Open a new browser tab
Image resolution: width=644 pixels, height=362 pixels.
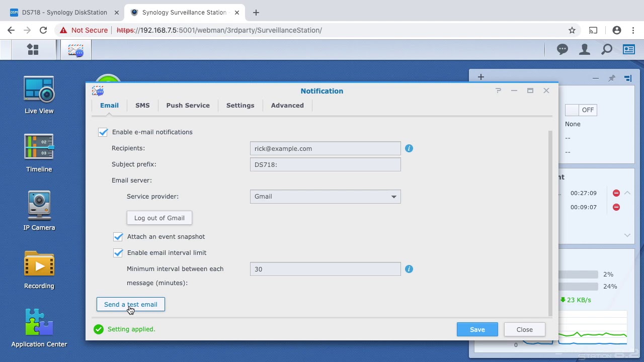pyautogui.click(x=256, y=13)
